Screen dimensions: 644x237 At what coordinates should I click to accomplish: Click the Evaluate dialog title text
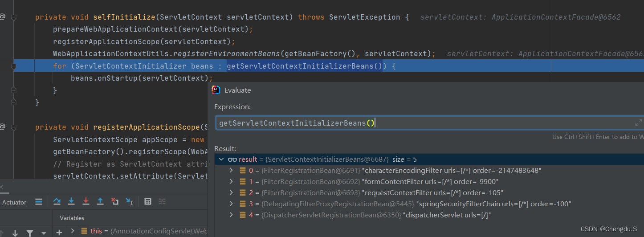coord(237,90)
